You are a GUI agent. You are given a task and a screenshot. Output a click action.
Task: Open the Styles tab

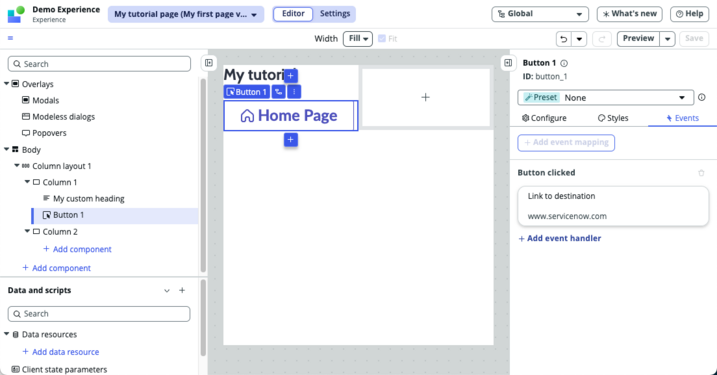pyautogui.click(x=613, y=118)
